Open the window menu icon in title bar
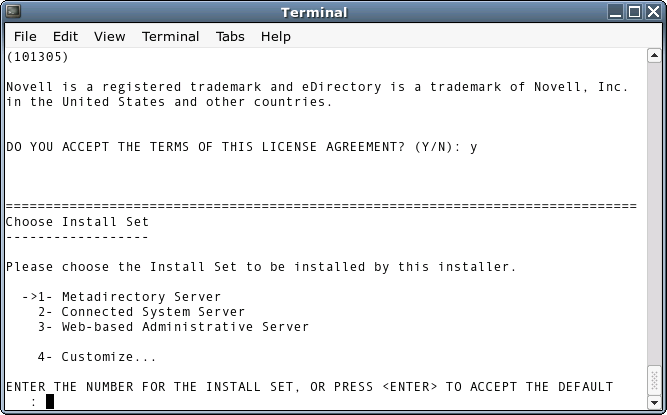This screenshot has width=667, height=415. [12, 12]
